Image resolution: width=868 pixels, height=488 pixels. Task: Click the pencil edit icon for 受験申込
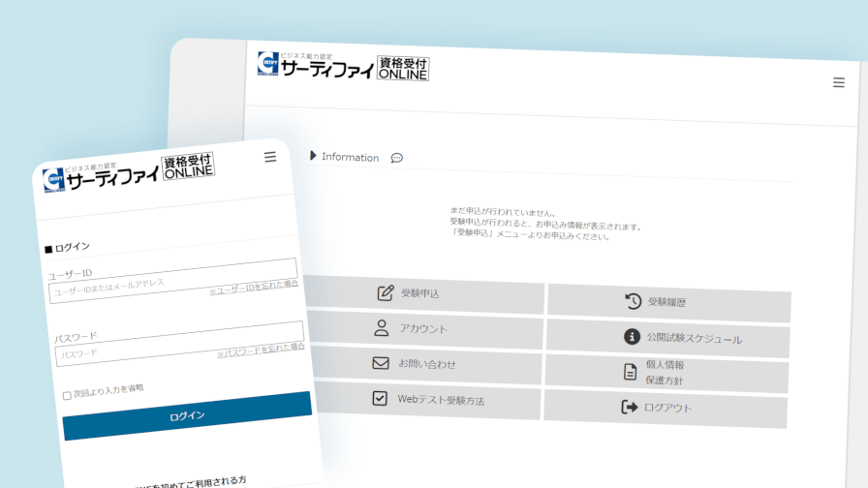click(x=386, y=292)
